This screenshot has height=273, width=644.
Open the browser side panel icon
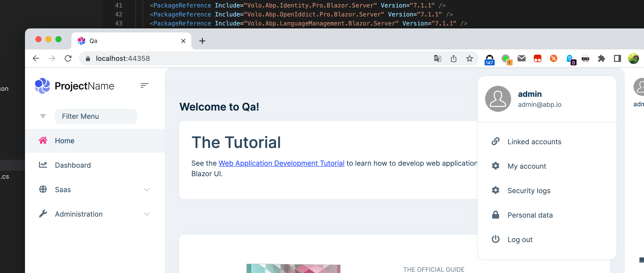click(x=617, y=59)
